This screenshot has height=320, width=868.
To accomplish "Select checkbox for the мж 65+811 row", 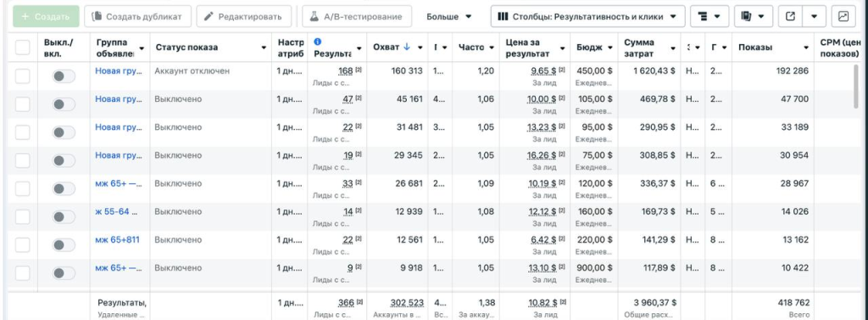I will 22,244.
